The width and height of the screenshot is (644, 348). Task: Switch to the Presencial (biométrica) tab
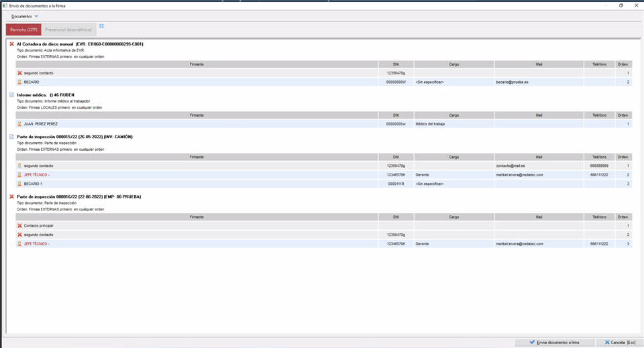click(68, 30)
